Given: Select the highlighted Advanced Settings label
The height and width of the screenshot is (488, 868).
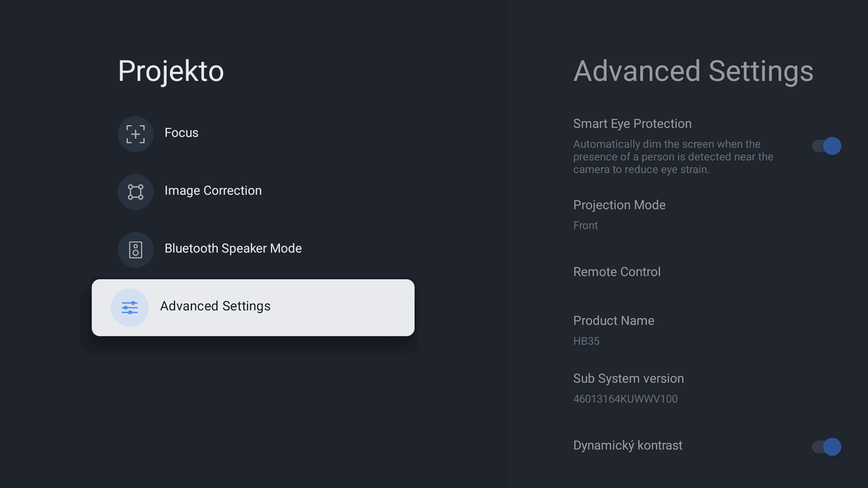Looking at the screenshot, I should [x=215, y=306].
